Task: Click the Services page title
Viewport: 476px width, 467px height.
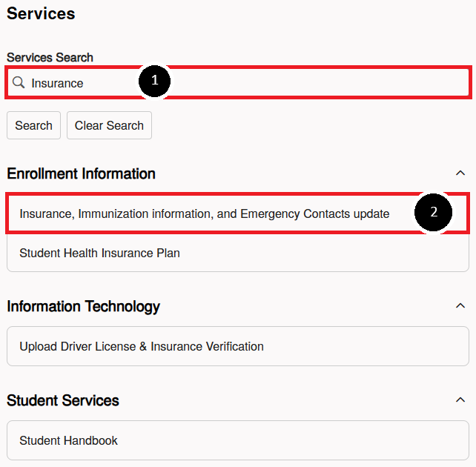Action: 41,13
